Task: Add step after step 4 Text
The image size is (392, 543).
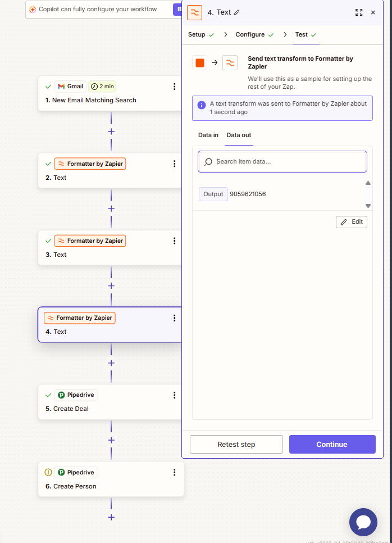Action: (x=111, y=363)
